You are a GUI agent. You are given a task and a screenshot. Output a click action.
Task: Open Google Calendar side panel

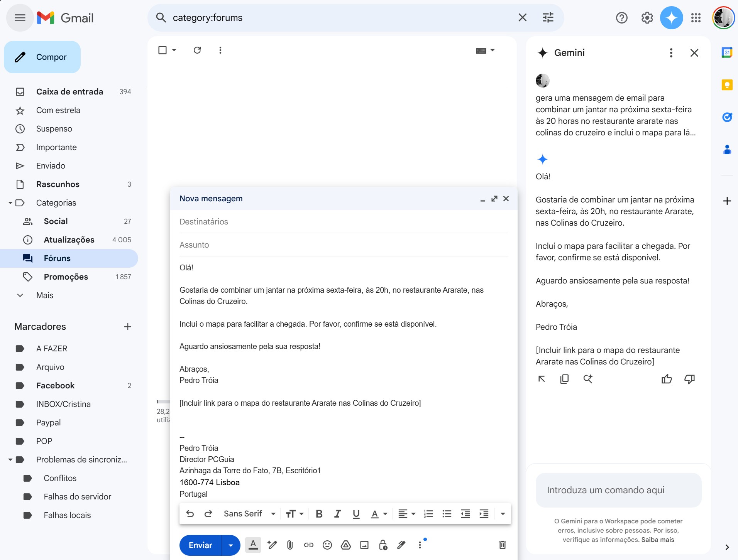[727, 52]
